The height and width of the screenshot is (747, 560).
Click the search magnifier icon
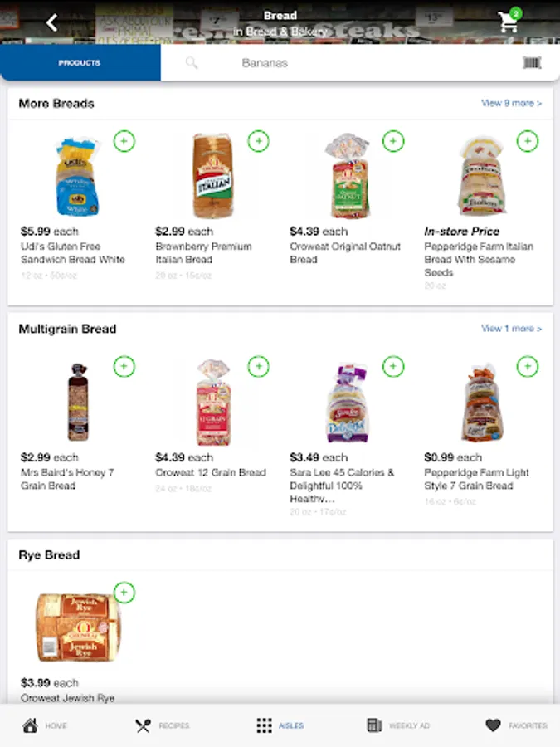click(x=192, y=63)
